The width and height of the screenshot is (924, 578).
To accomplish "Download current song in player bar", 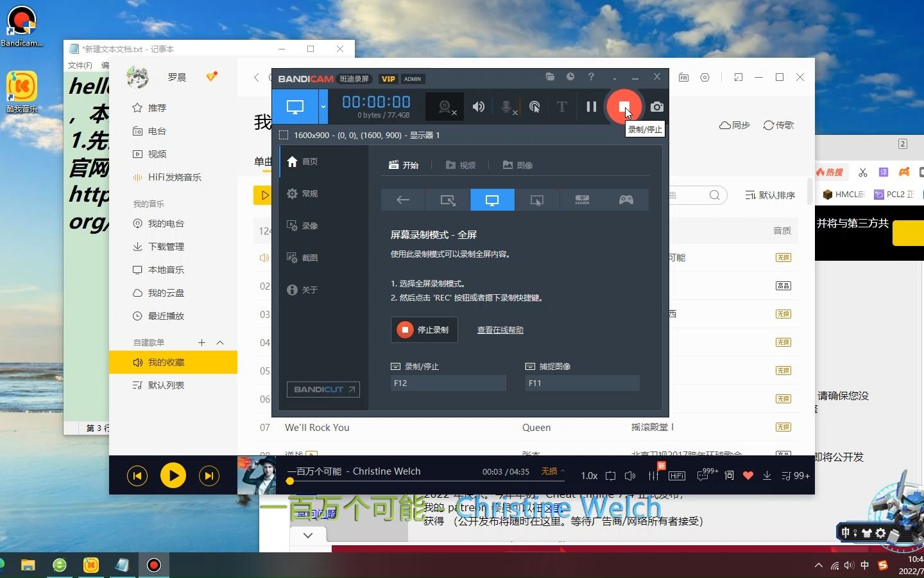I will coord(767,476).
